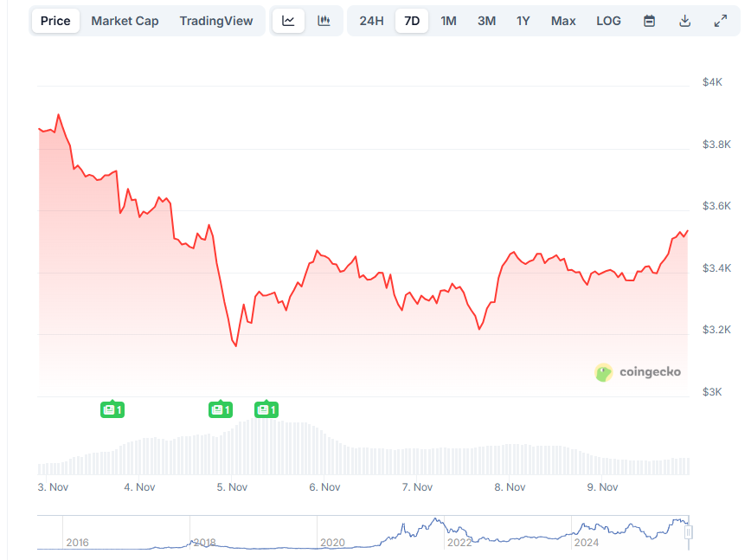Click the 24H timeframe button

[x=370, y=20]
